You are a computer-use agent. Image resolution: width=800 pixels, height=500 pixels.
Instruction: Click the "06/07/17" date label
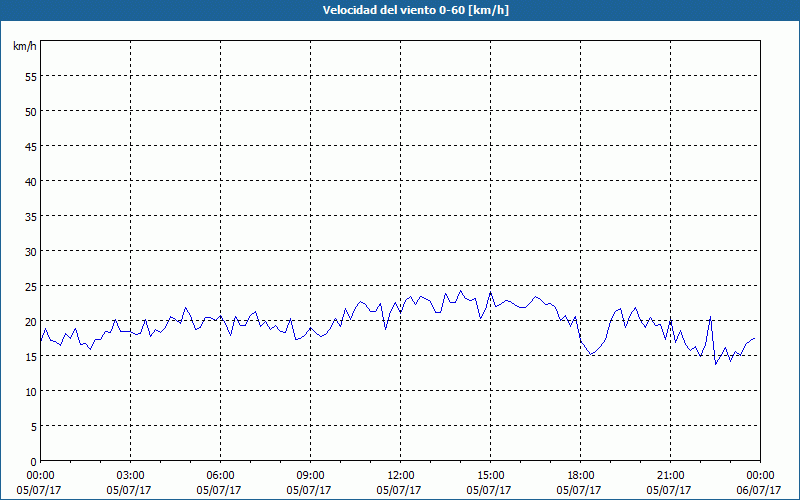(759, 490)
